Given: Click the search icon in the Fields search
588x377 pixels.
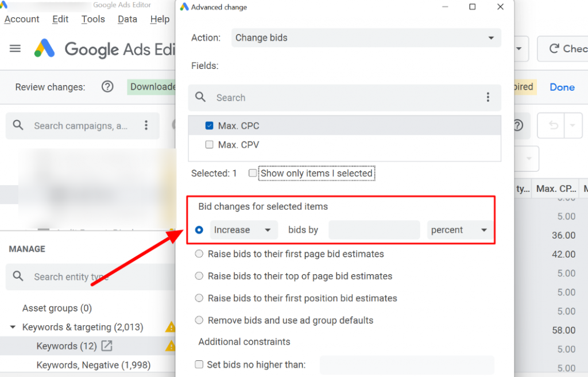Looking at the screenshot, I should coord(200,97).
